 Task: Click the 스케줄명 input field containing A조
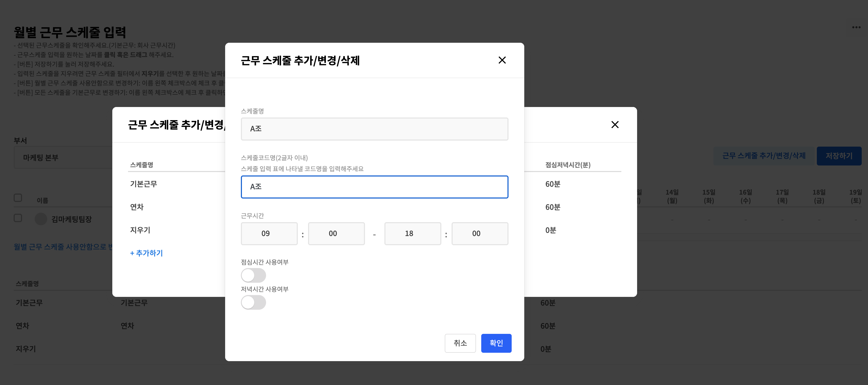[374, 129]
